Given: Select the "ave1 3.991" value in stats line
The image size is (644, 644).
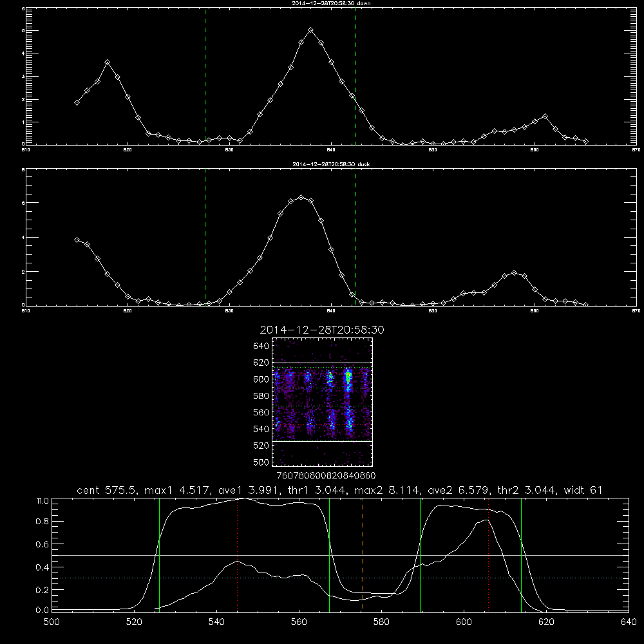Looking at the screenshot, I should pyautogui.click(x=247, y=490).
